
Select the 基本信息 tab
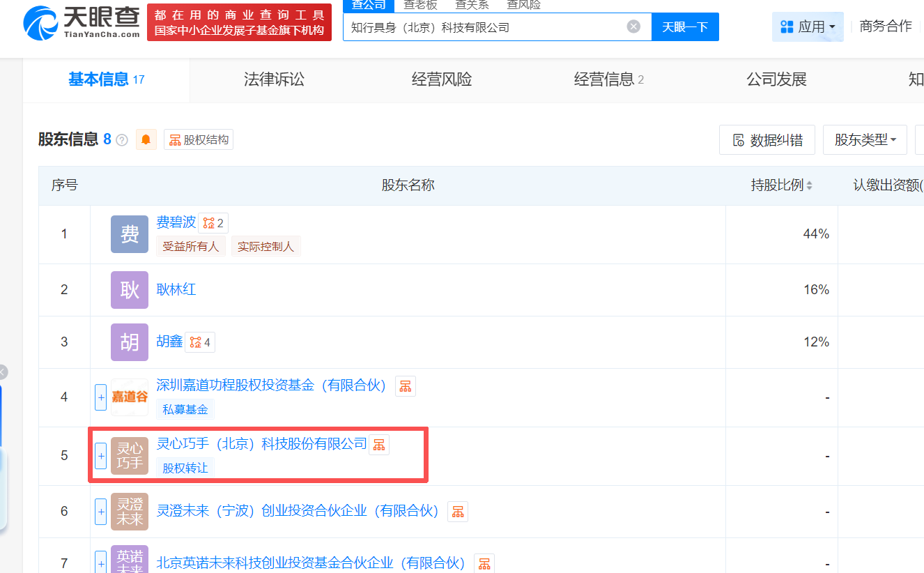tap(106, 79)
